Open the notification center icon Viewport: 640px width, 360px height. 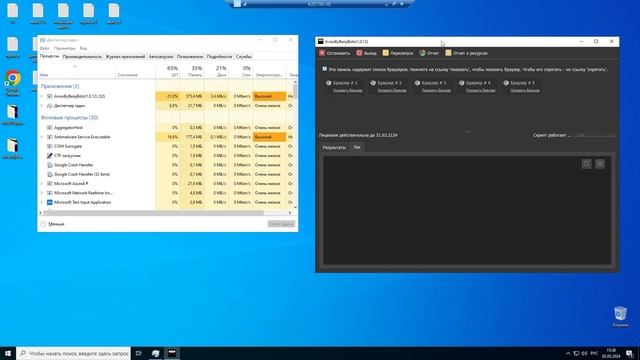[630, 353]
